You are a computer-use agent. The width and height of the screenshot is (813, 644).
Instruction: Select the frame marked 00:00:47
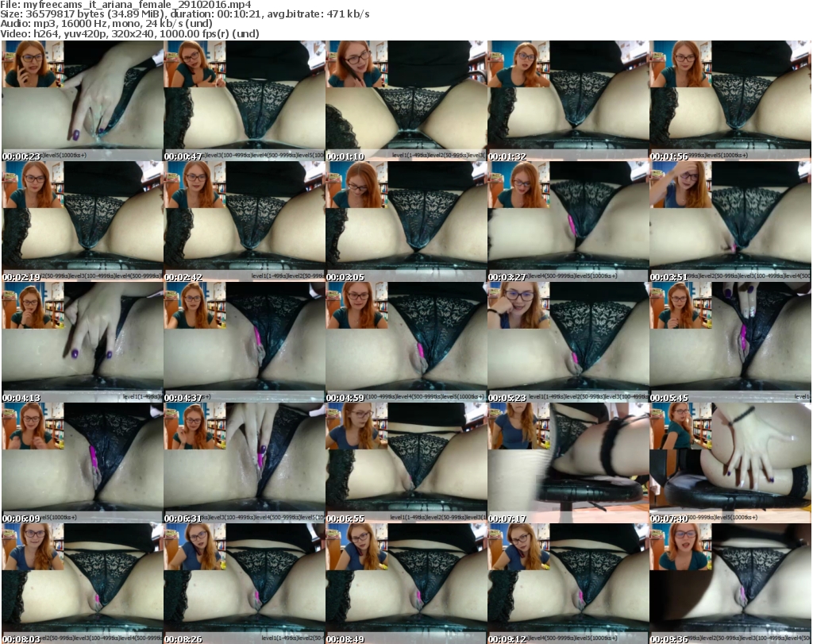coord(244,101)
